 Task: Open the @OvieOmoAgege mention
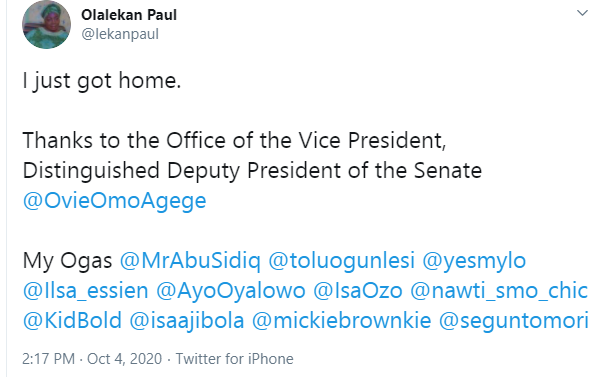pos(114,201)
